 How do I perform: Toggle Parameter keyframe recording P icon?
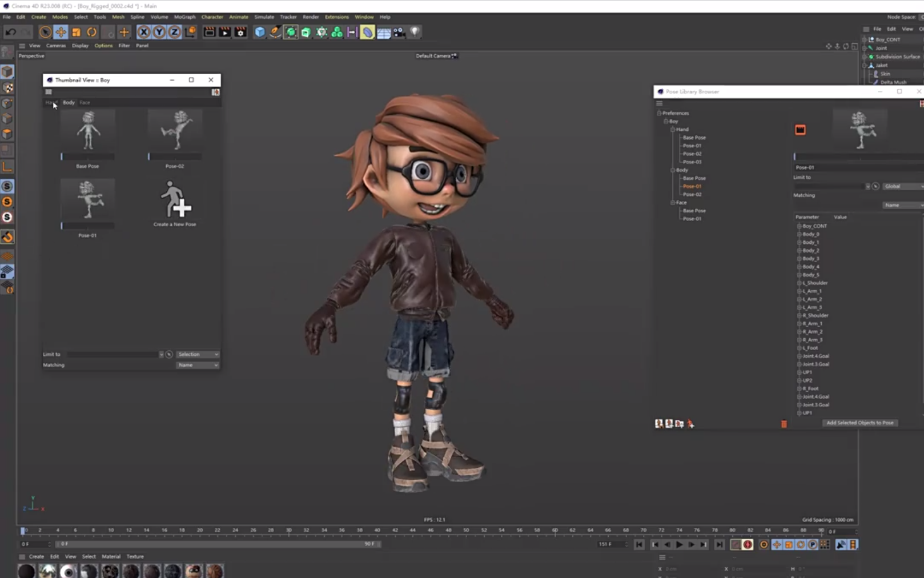[x=813, y=545]
